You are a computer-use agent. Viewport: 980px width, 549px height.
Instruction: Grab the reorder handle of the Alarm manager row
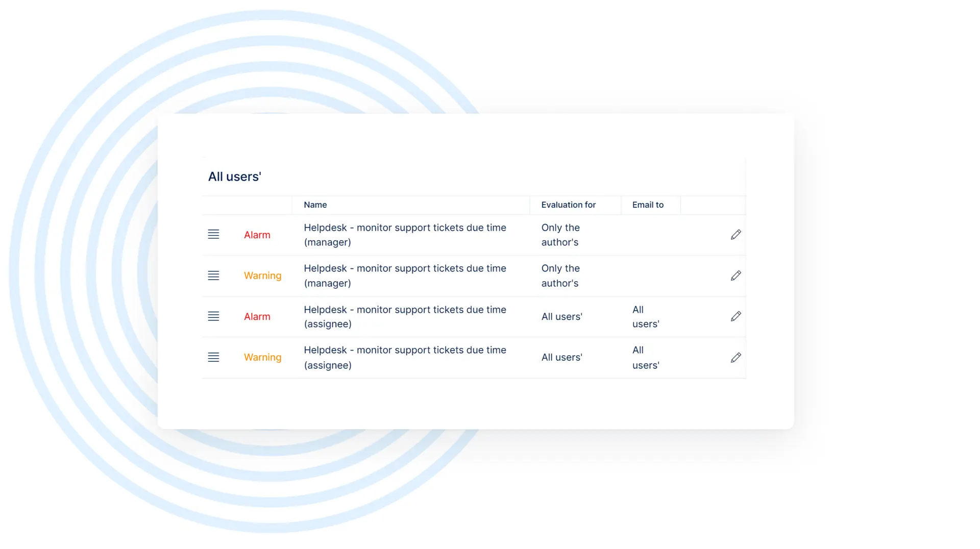click(x=213, y=235)
